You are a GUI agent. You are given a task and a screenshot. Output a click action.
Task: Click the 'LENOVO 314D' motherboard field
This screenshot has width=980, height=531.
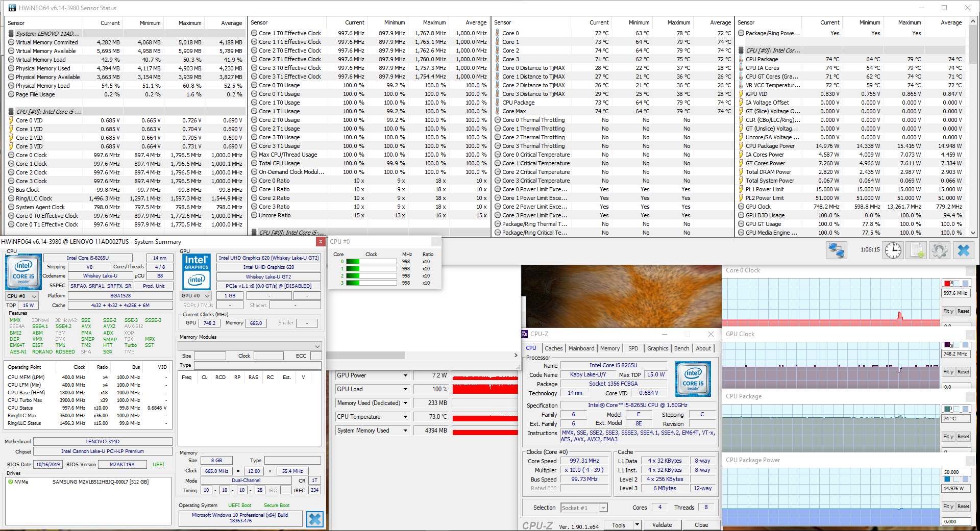pyautogui.click(x=103, y=442)
